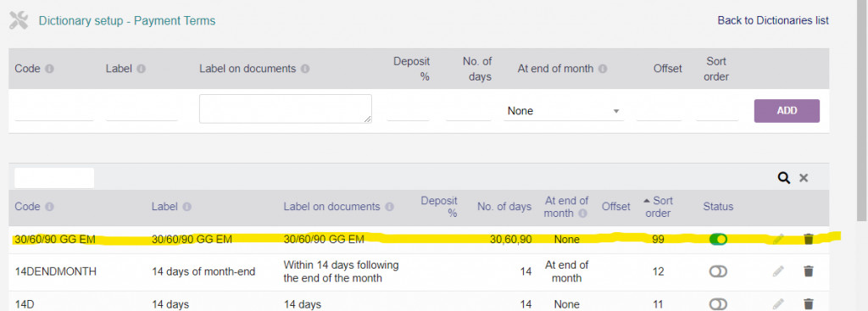Sort list by Label column header

pyautogui.click(x=164, y=207)
